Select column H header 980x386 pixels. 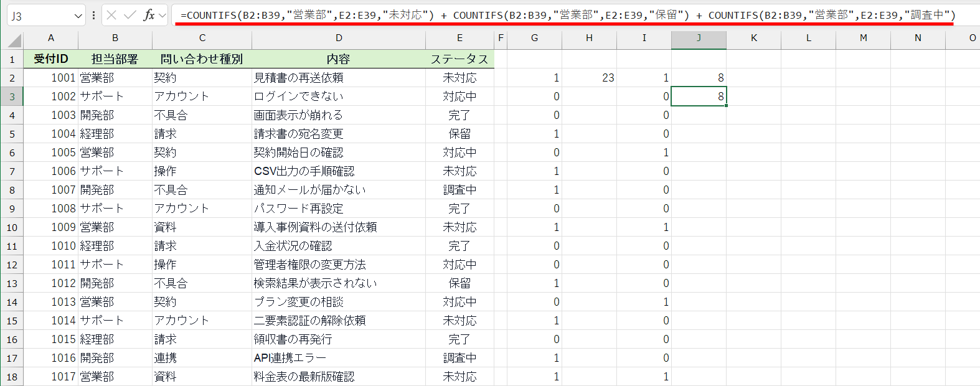(x=590, y=38)
